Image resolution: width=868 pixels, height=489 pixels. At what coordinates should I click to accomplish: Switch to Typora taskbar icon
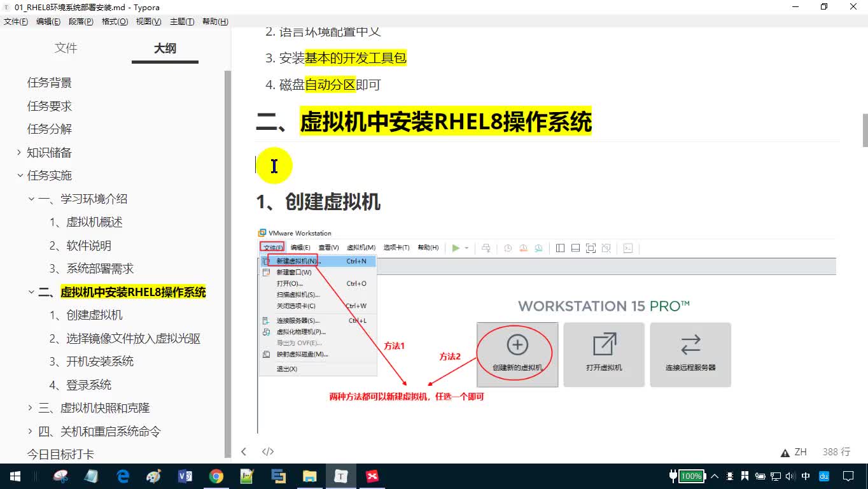(341, 476)
